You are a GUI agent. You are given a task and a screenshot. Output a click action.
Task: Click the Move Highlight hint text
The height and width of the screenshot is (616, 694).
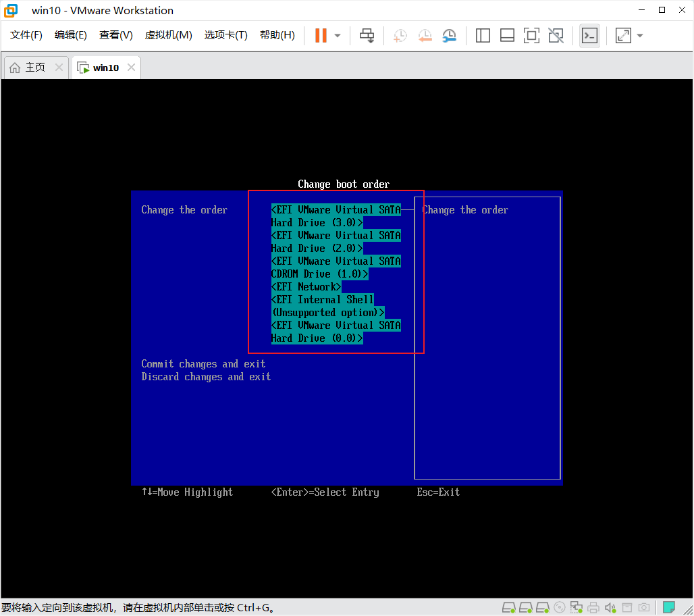click(187, 492)
